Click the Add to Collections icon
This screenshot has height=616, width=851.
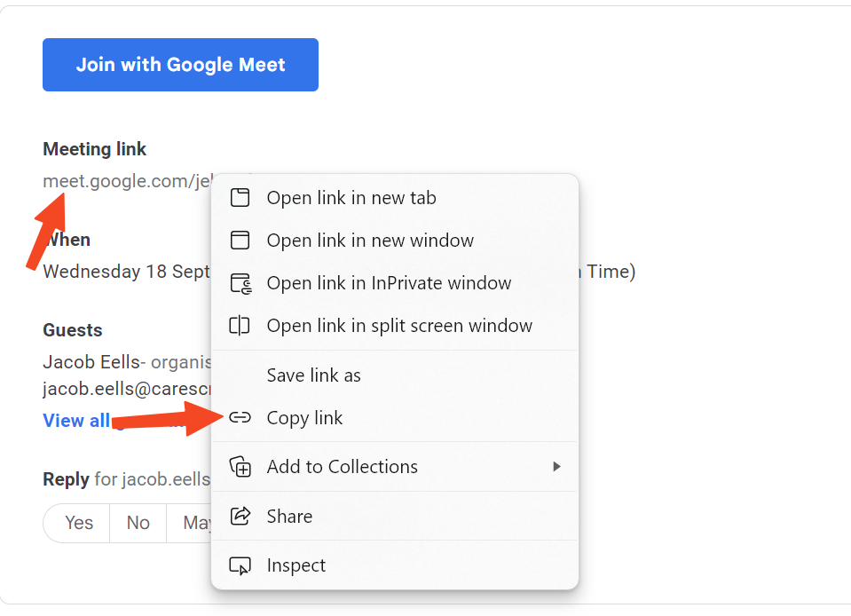tap(240, 467)
